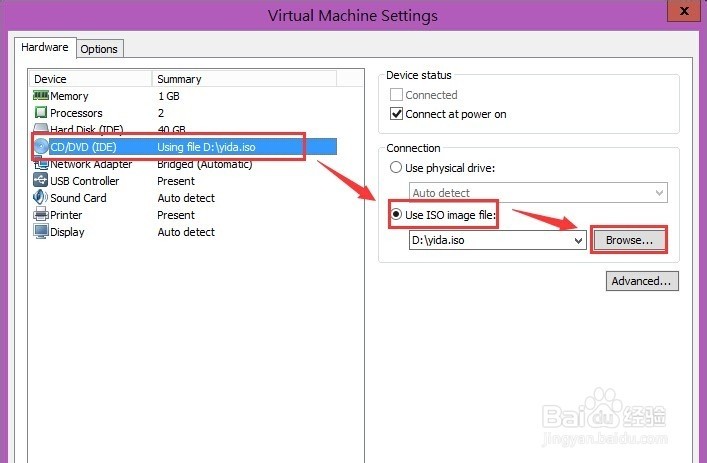Click the Network Adapter icon
Viewport: 707px width, 463px height.
pyautogui.click(x=41, y=164)
